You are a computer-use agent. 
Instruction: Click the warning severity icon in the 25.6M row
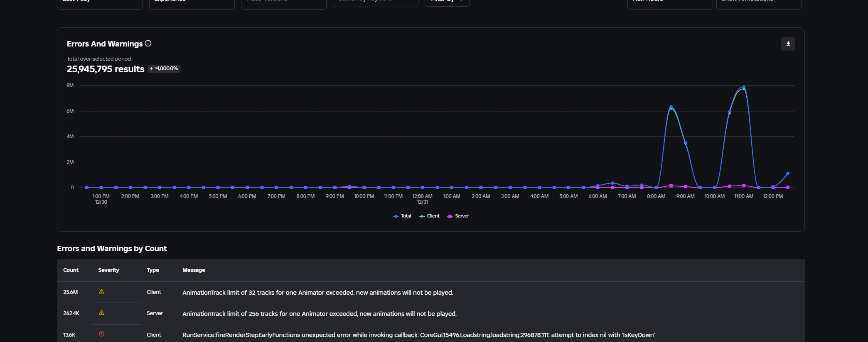pos(101,292)
